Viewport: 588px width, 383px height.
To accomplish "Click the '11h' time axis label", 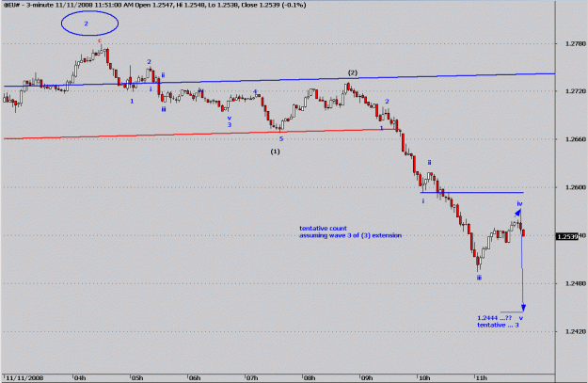I will pyautogui.click(x=481, y=377).
